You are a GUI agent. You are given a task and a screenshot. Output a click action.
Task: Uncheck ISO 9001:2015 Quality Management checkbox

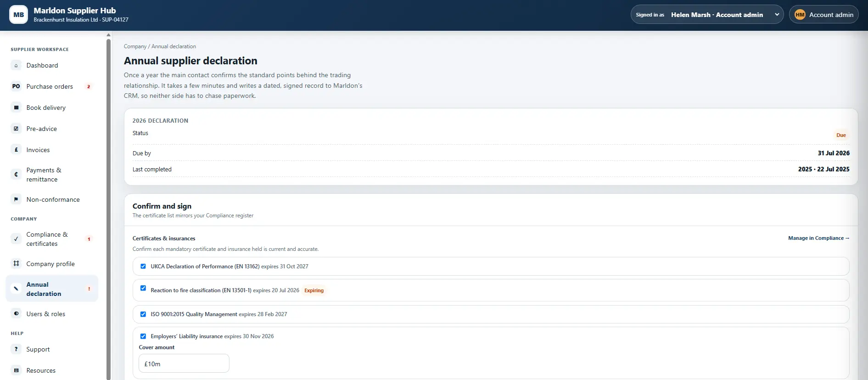pos(143,314)
